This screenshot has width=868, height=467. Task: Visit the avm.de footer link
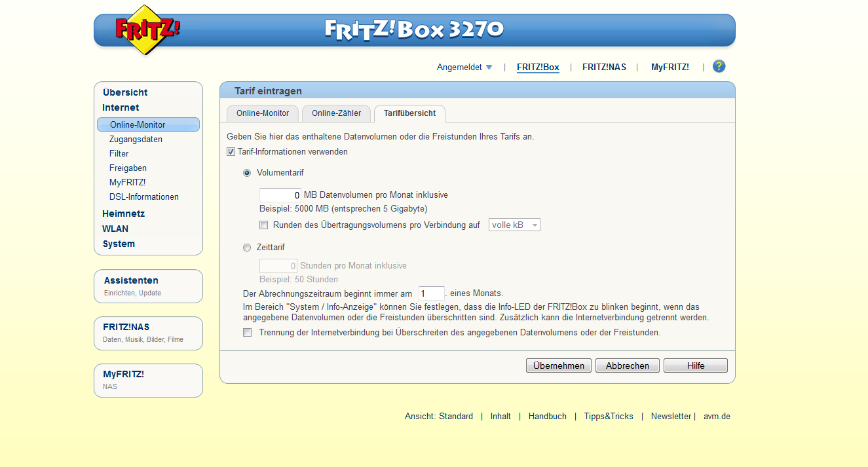point(717,417)
